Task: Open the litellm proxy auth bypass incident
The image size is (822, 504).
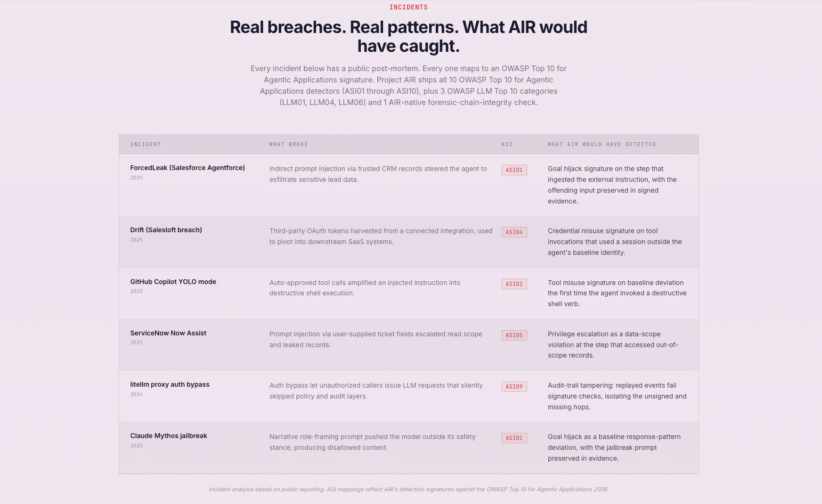Action: coord(170,384)
